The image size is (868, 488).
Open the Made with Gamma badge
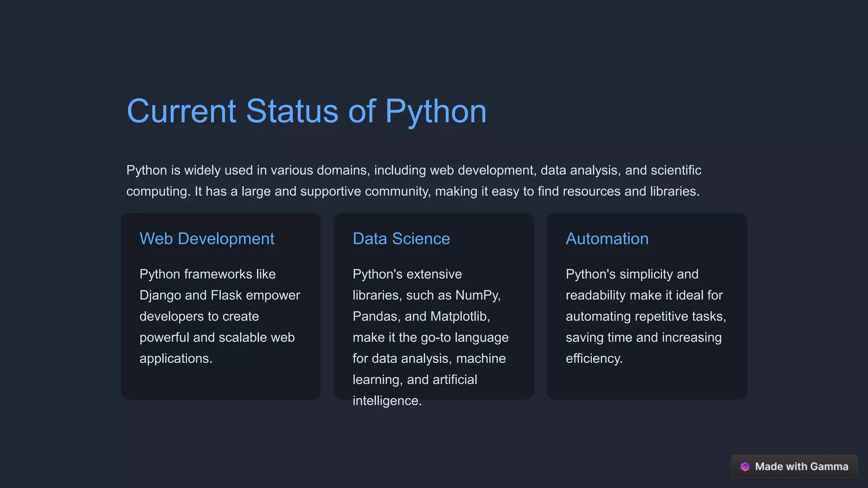[x=794, y=466]
